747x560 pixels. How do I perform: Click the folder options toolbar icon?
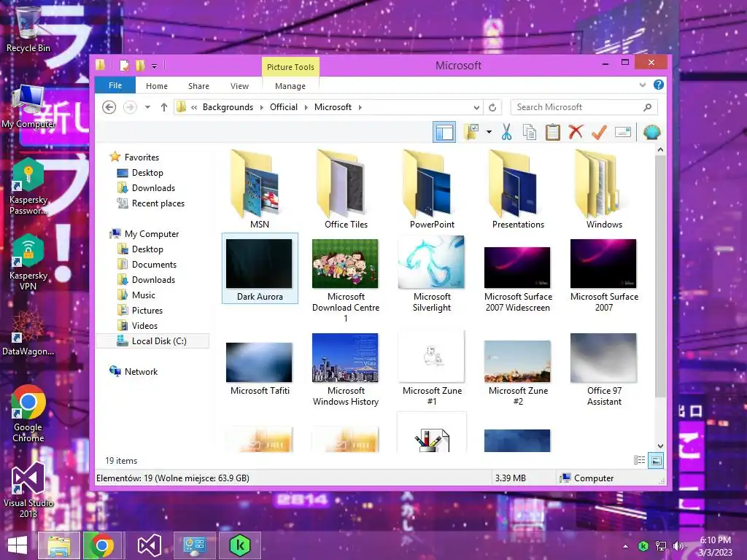[472, 132]
